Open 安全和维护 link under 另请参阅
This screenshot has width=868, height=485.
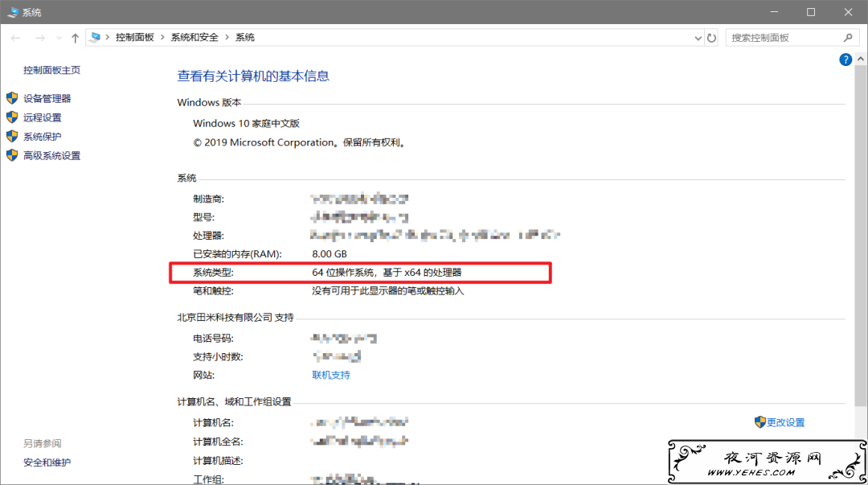(x=47, y=462)
